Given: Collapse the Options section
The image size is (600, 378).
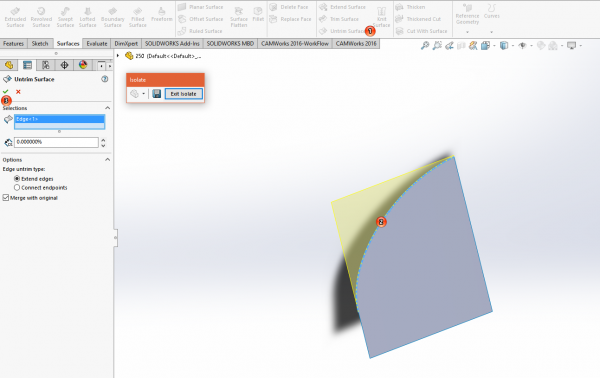Looking at the screenshot, I should [108, 160].
